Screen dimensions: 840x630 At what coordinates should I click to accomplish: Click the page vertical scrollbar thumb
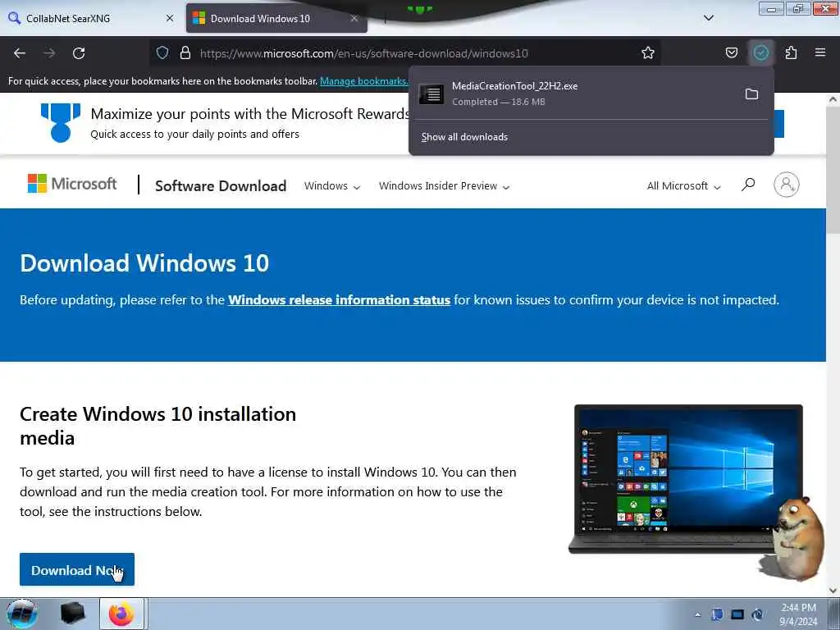tap(833, 171)
